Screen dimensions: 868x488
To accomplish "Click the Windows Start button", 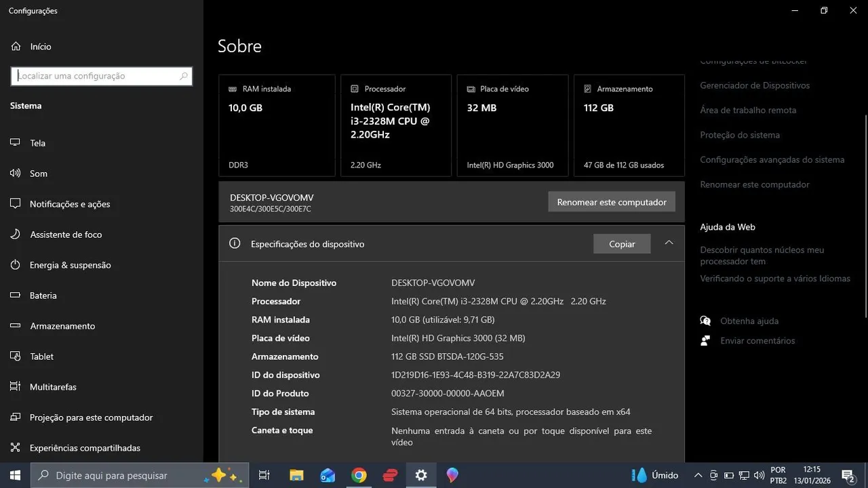I will point(15,475).
